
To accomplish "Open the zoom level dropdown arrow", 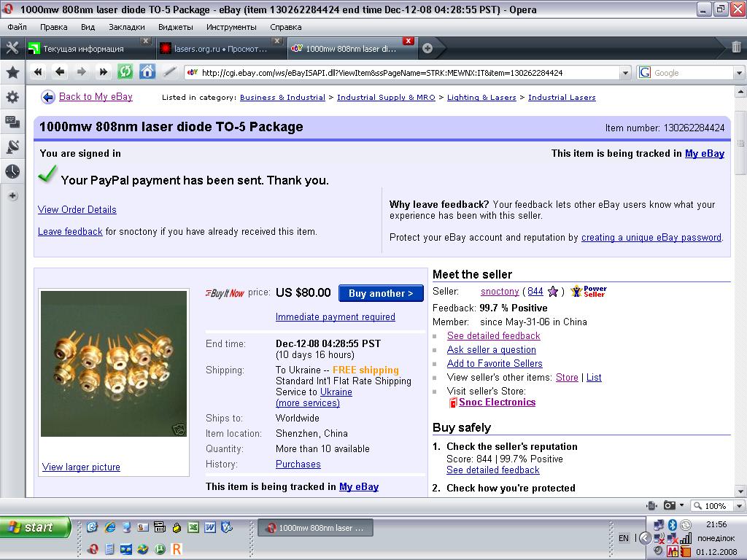I will (x=739, y=505).
